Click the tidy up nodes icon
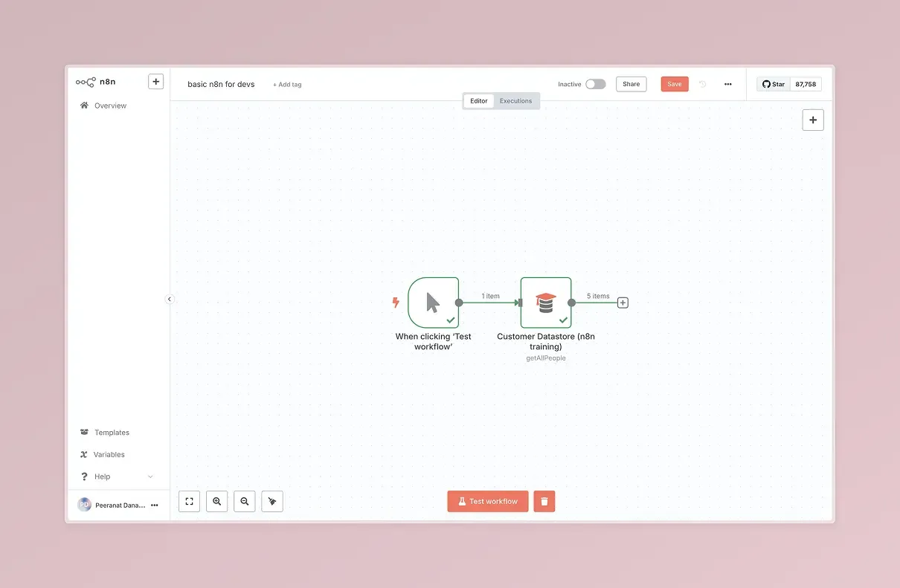Screen dimensions: 900x588 pos(272,502)
